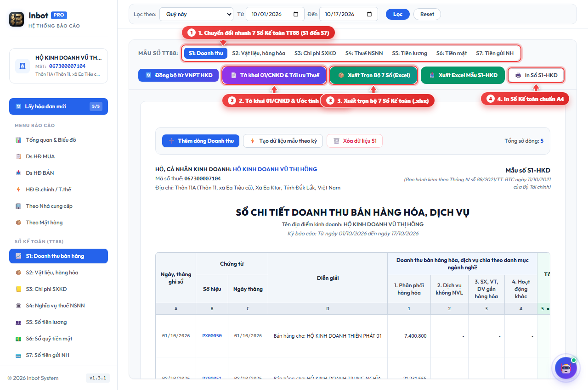588x390 pixels.
Task: Switch to the S4: Thuế NSNN tab
Action: 364,53
